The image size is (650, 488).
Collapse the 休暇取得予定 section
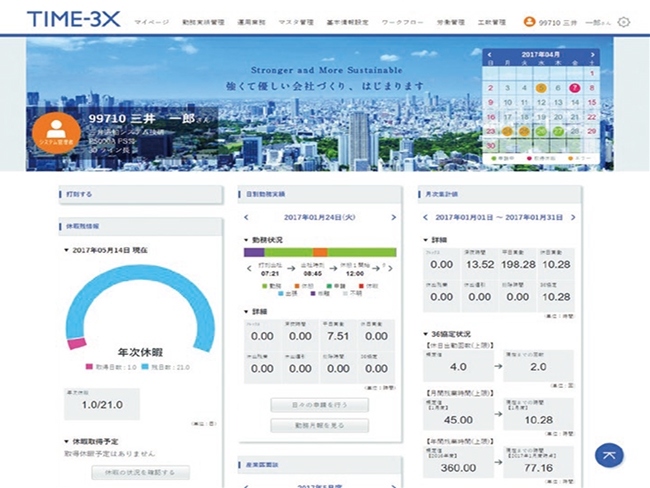tap(66, 440)
